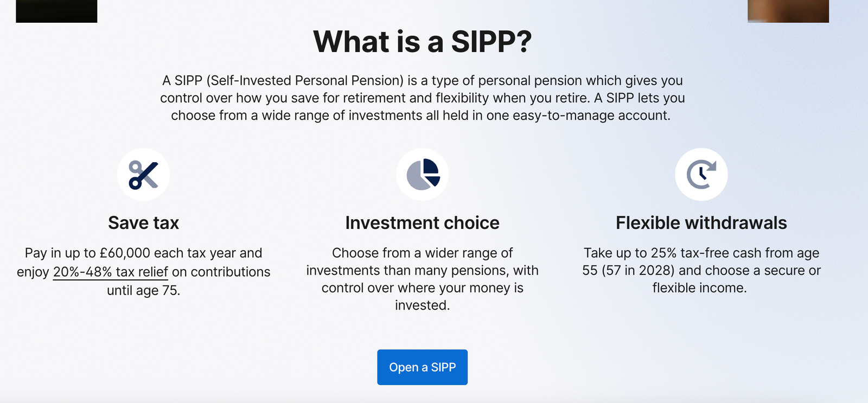This screenshot has width=868, height=403.
Task: Click the Flexible withdrawals heading
Action: click(701, 222)
